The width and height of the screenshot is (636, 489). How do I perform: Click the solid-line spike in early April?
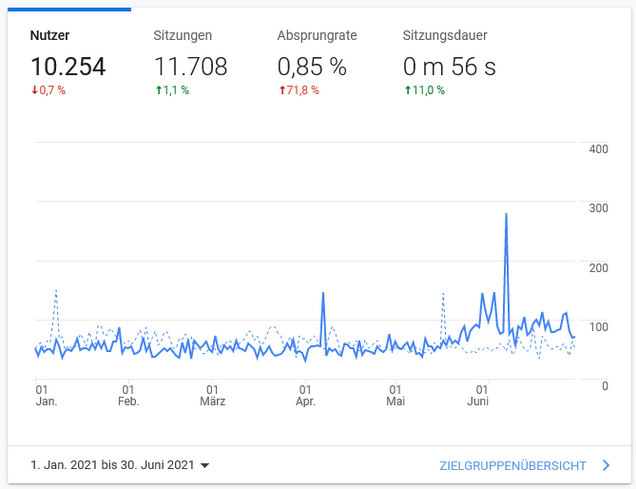[x=324, y=294]
